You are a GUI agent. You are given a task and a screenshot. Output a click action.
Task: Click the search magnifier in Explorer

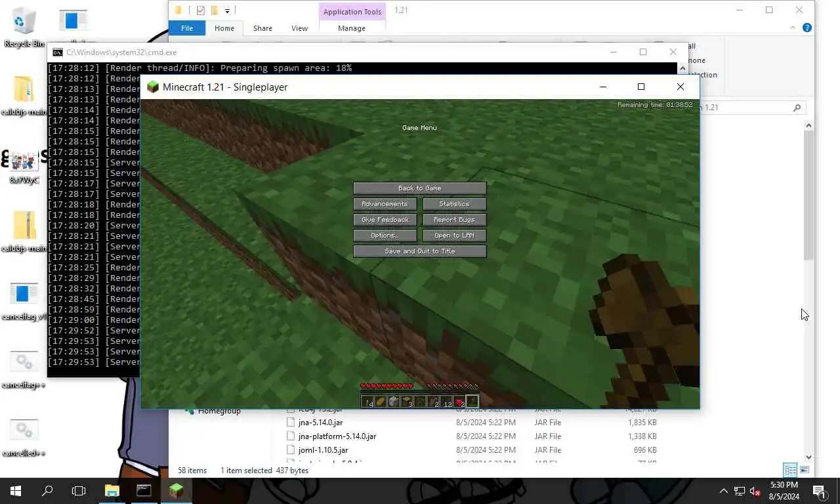(797, 108)
